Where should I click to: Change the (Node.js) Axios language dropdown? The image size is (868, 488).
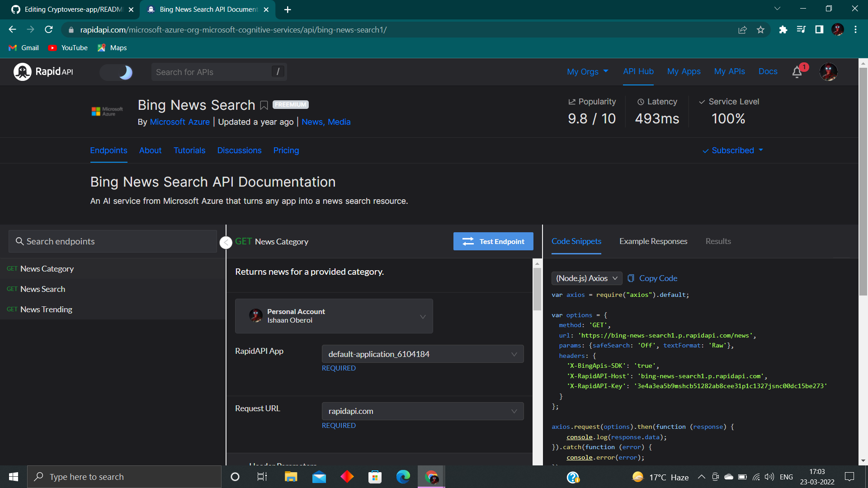(586, 278)
